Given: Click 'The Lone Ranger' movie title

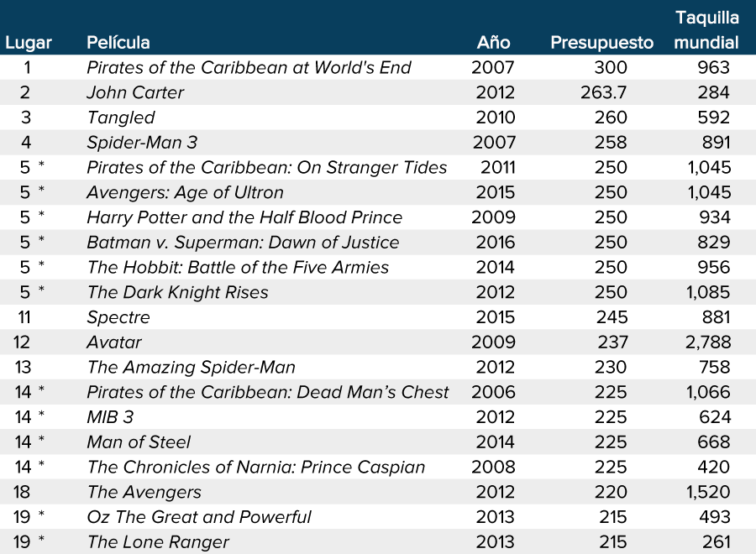Looking at the screenshot, I should coord(158,542).
